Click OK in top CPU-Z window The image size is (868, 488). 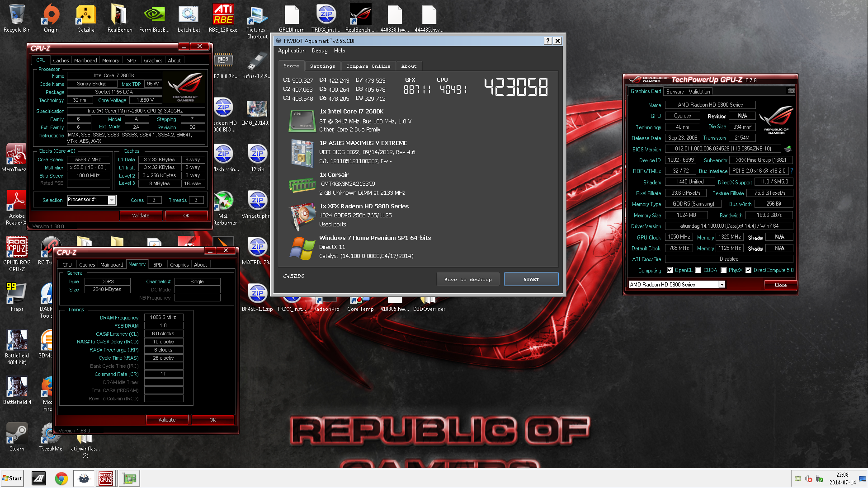click(x=186, y=216)
